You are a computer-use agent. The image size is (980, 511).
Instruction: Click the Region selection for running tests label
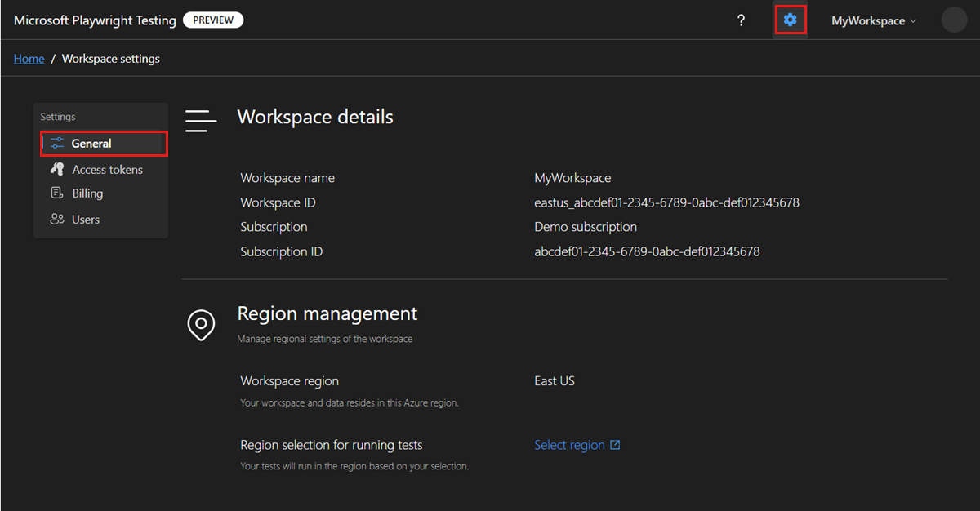tap(332, 445)
